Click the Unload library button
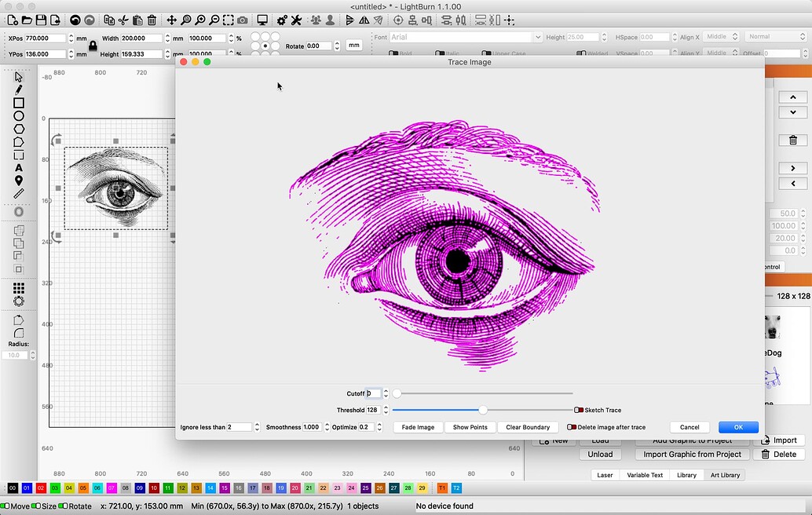 (600, 455)
